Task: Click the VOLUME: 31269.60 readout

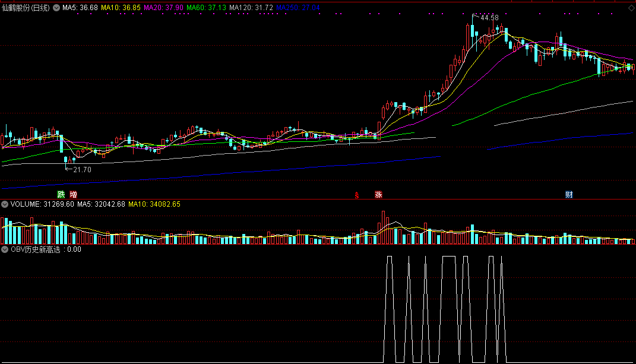Action: (x=42, y=204)
